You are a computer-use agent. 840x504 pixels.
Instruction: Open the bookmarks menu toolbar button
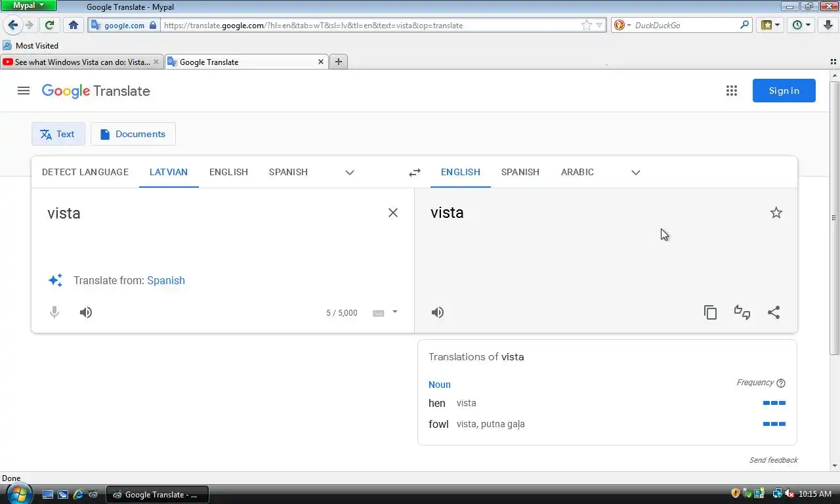[770, 25]
